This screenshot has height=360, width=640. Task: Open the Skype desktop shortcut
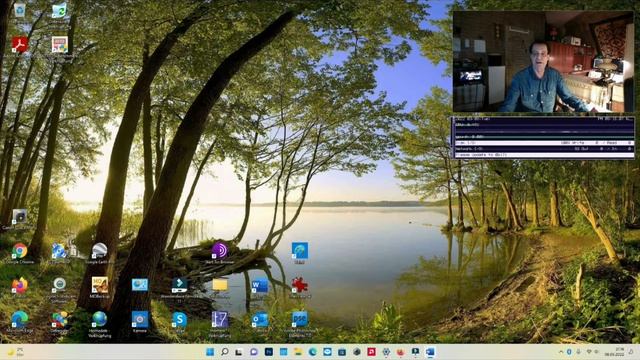(180, 320)
